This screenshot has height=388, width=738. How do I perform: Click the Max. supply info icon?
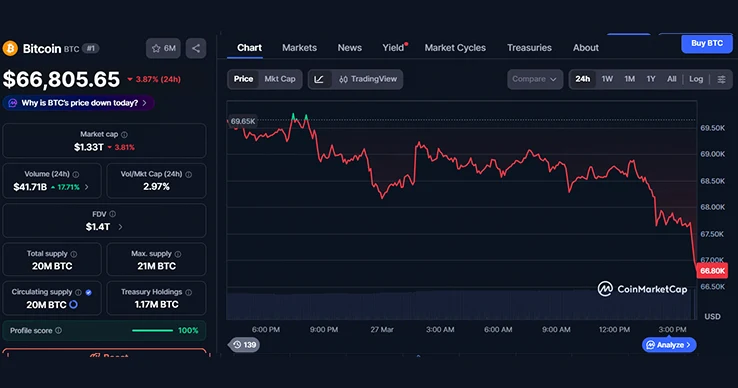177,254
